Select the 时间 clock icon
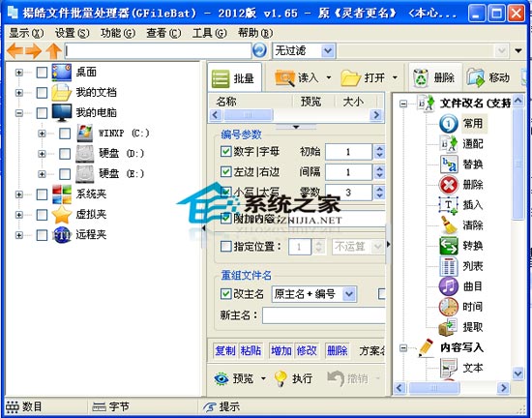 click(449, 307)
